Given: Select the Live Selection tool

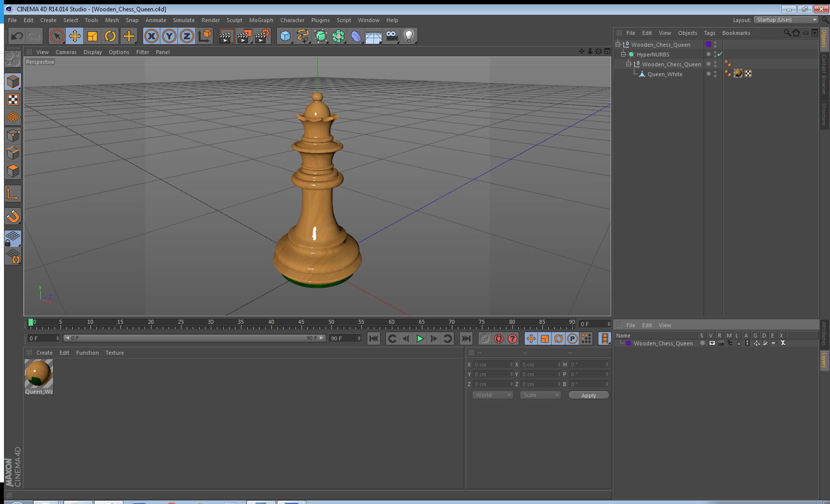Looking at the screenshot, I should [57, 36].
